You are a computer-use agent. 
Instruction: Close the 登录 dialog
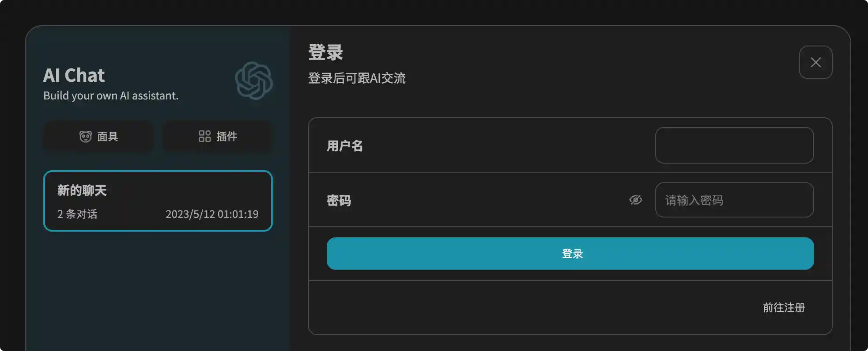click(x=815, y=62)
